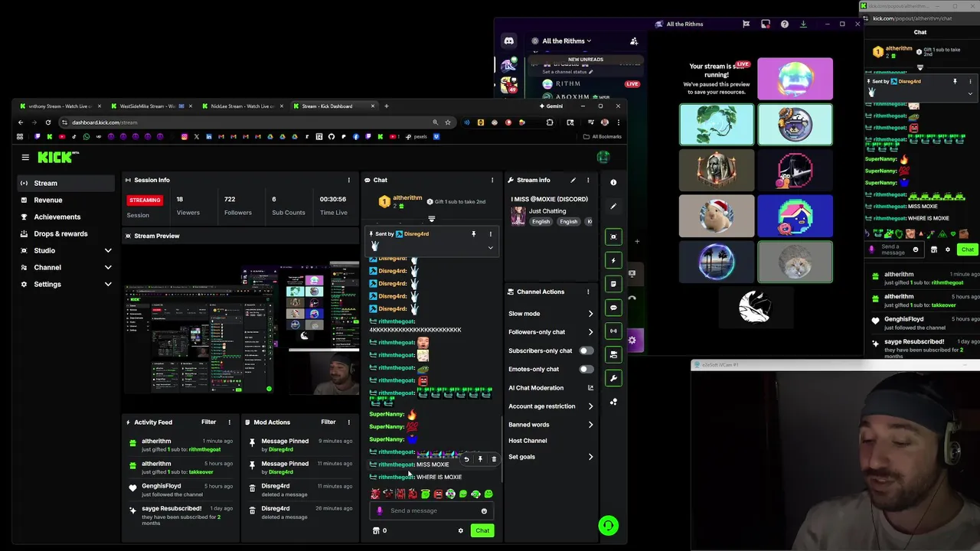The height and width of the screenshot is (551, 980).
Task: Bookmark page with star icon in address bar
Action: coord(448,122)
